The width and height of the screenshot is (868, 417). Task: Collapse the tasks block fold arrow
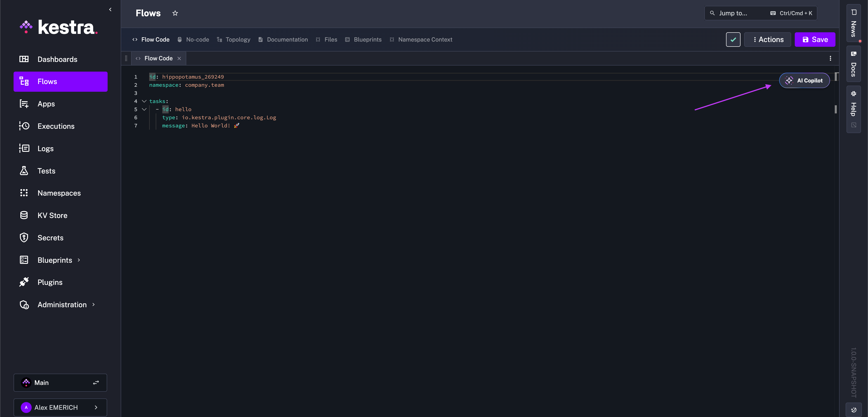(x=144, y=101)
